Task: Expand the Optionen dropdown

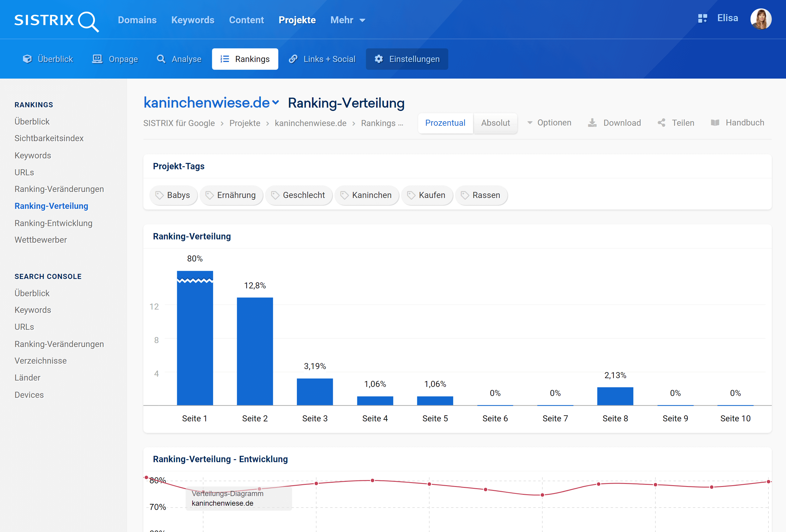Action: [x=549, y=123]
